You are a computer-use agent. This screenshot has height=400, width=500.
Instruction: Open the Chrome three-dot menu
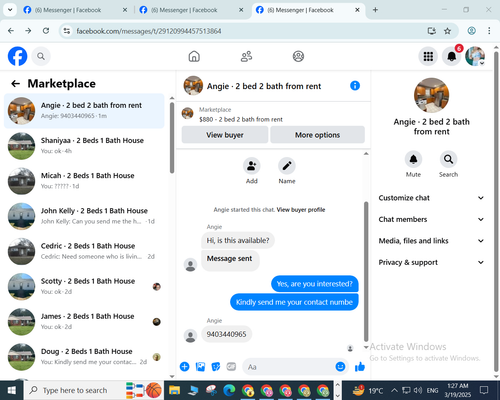[489, 31]
